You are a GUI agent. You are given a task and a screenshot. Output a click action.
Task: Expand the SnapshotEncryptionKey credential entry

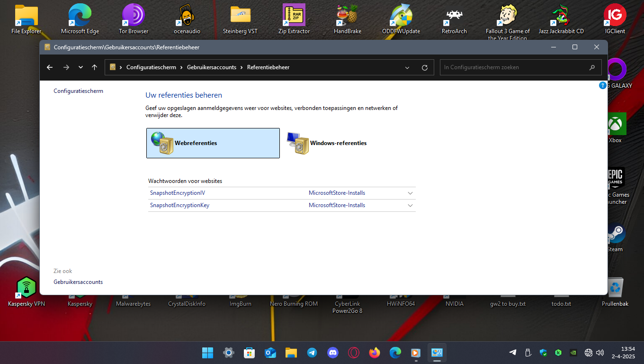[x=410, y=206]
